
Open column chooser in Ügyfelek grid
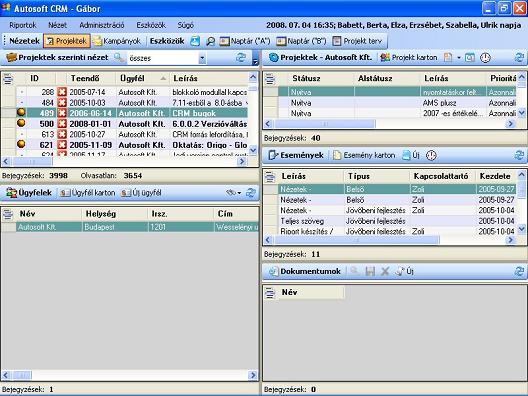click(x=8, y=214)
